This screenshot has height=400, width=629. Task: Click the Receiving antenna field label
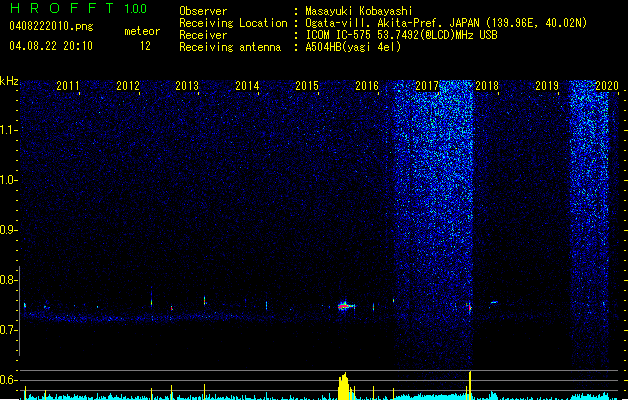click(x=230, y=47)
